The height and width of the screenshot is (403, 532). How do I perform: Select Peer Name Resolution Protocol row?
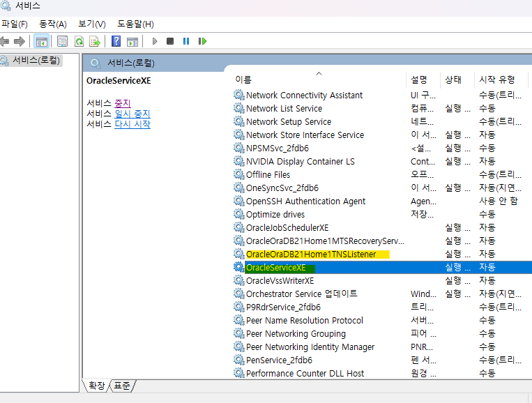click(382, 320)
